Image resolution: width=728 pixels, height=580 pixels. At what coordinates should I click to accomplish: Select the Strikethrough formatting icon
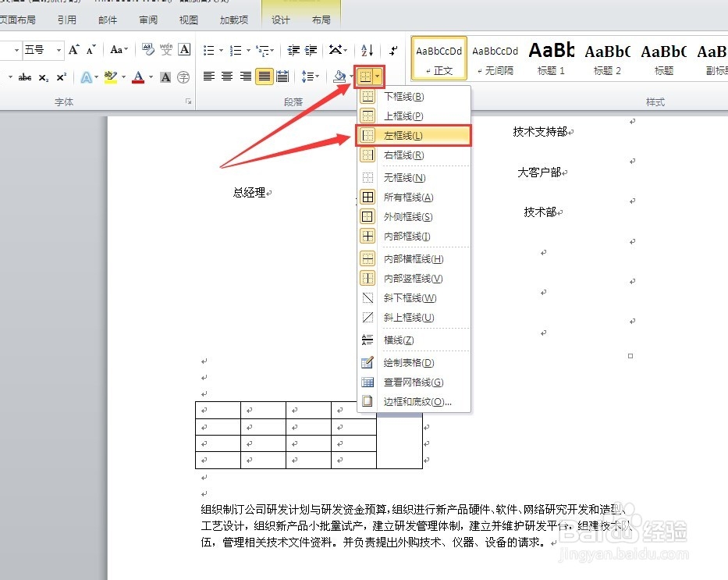(25, 76)
